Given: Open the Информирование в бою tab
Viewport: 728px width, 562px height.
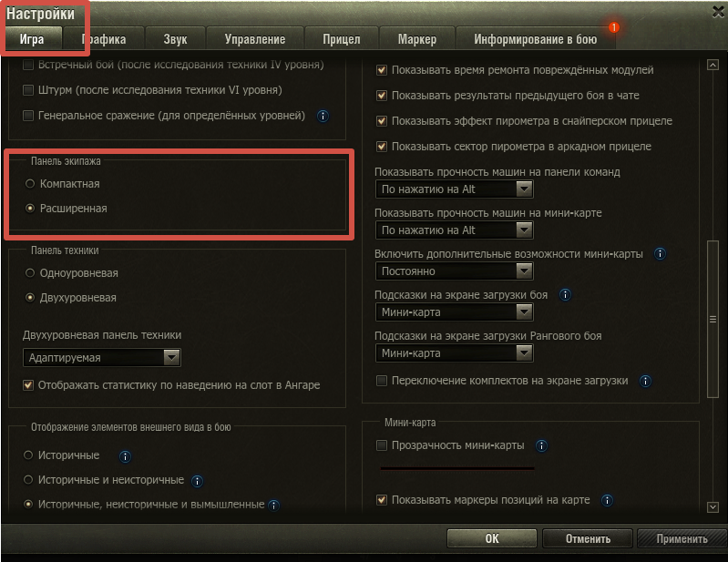Looking at the screenshot, I should click(x=536, y=39).
